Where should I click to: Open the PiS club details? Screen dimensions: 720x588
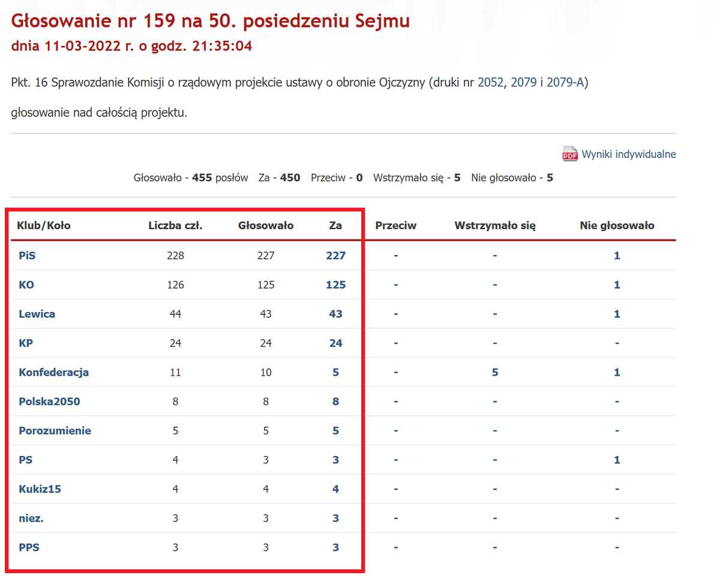(27, 255)
